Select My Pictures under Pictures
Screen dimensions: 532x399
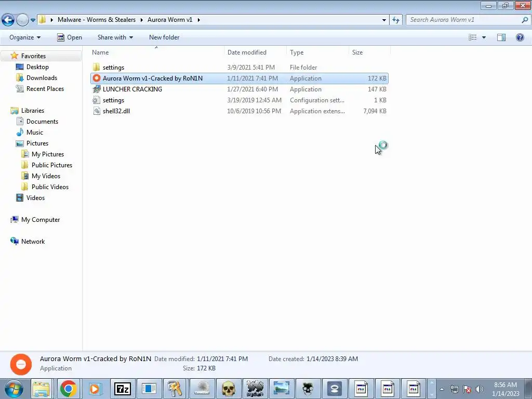[47, 154]
